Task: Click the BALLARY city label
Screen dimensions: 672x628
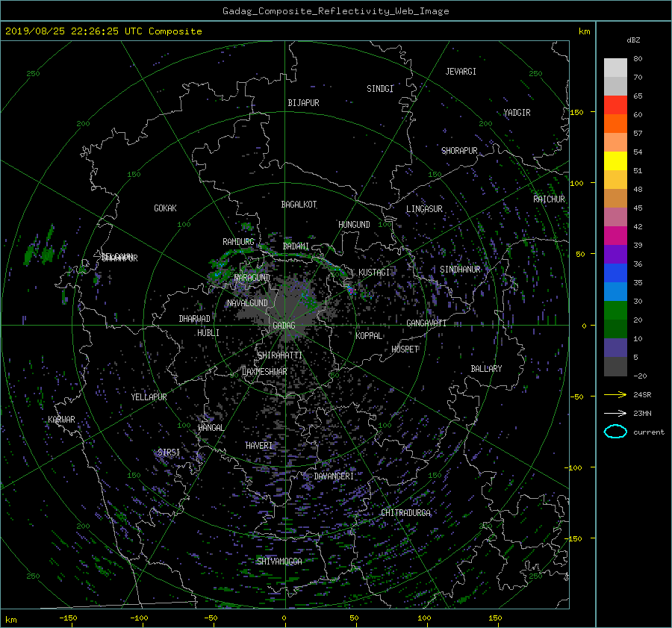Action: pos(486,369)
